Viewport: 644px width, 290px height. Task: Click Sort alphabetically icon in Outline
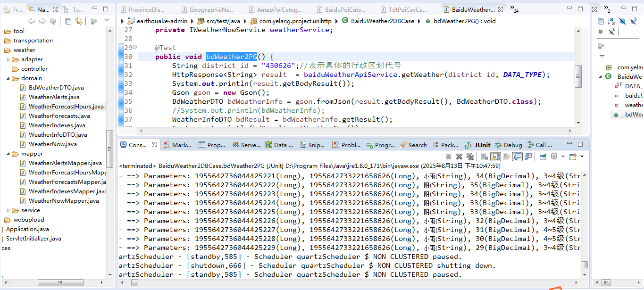pyautogui.click(x=611, y=21)
